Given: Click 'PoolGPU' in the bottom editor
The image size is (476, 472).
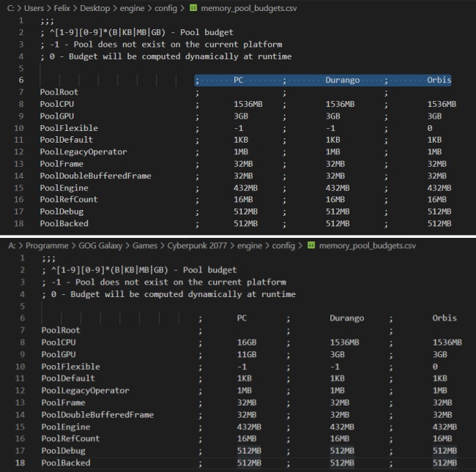Looking at the screenshot, I should [x=59, y=354].
